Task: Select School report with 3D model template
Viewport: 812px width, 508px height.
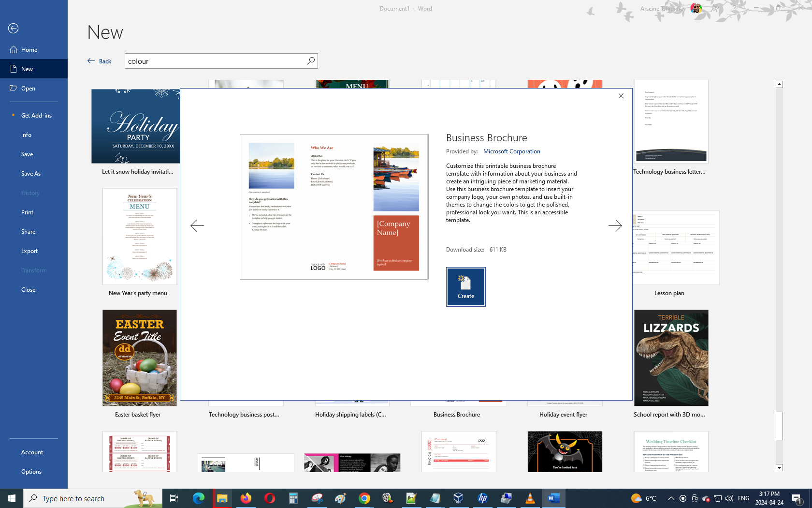Action: pos(671,358)
